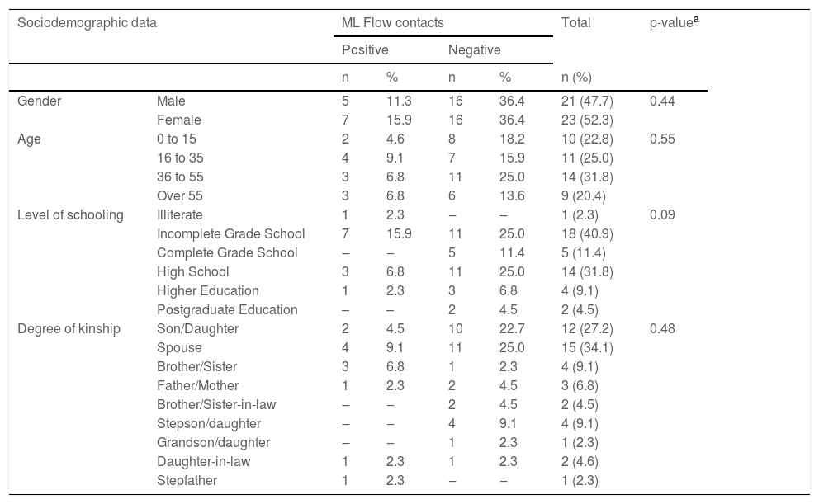Viewport: 819px width, 504px height.
Task: Select the 'Gender' category label
Action: point(40,101)
